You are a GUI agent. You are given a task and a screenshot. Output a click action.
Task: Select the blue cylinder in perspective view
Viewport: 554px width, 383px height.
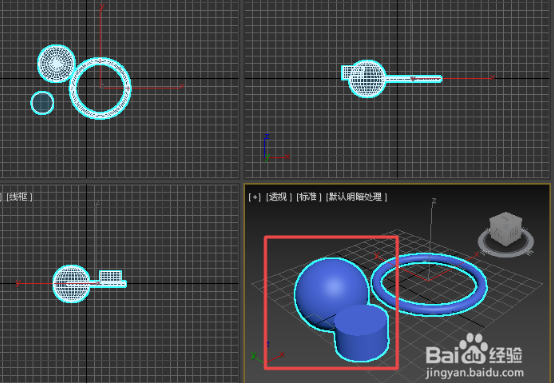point(361,333)
